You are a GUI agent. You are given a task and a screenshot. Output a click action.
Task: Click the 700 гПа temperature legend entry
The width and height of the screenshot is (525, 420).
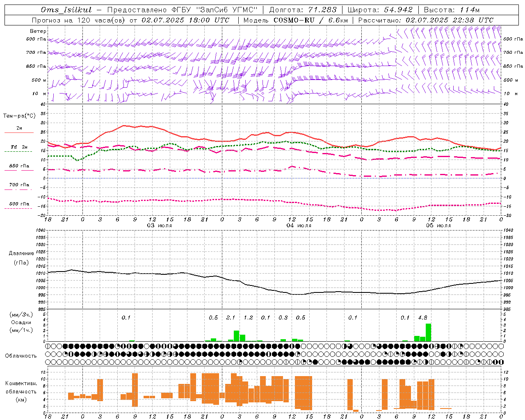tap(19, 185)
